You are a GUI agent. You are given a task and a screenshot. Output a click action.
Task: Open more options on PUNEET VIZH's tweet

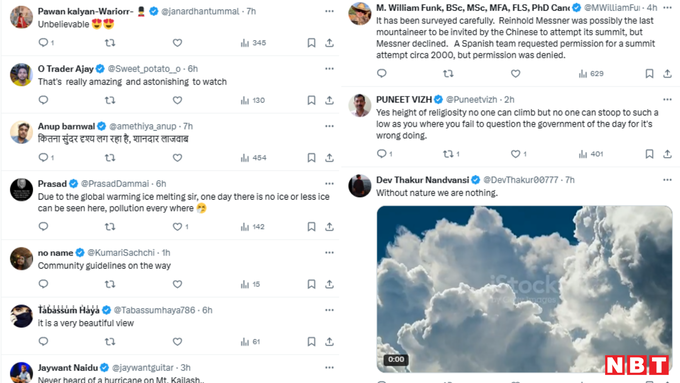[x=667, y=99]
